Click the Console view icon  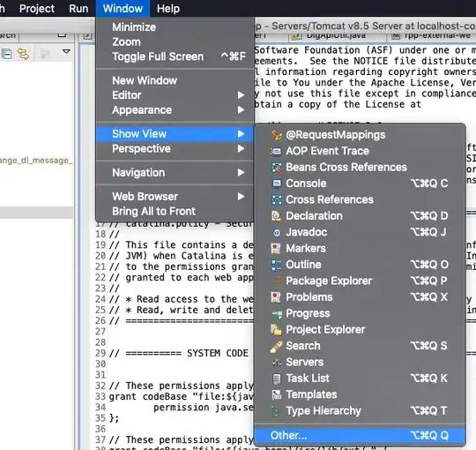(x=277, y=184)
